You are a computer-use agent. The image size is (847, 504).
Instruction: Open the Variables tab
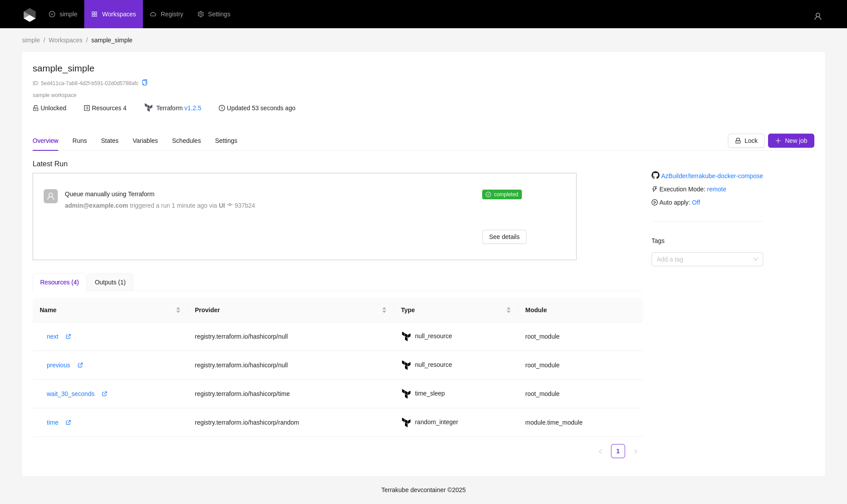click(145, 141)
